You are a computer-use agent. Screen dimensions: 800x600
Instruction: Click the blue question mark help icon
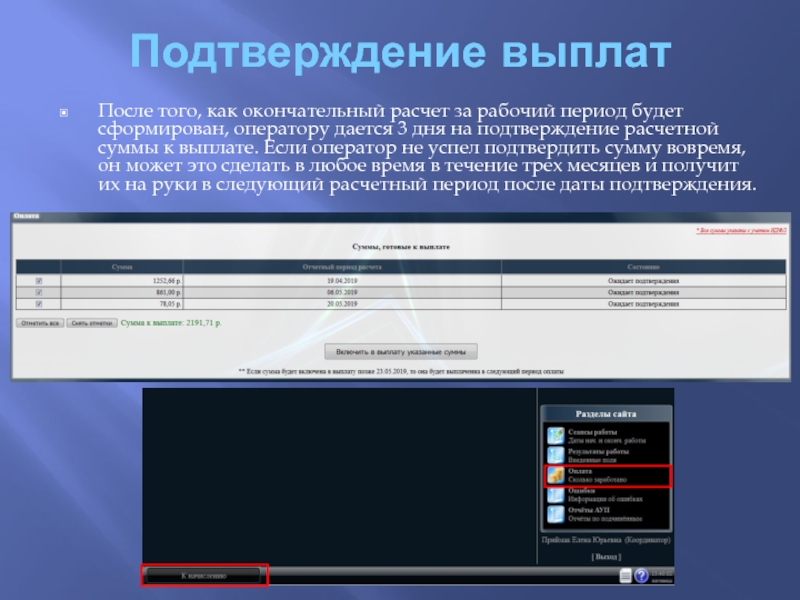click(641, 576)
